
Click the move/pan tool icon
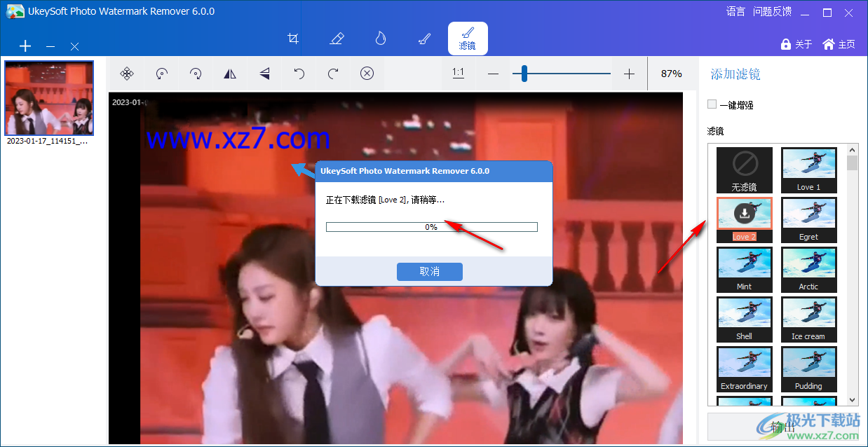(x=127, y=74)
